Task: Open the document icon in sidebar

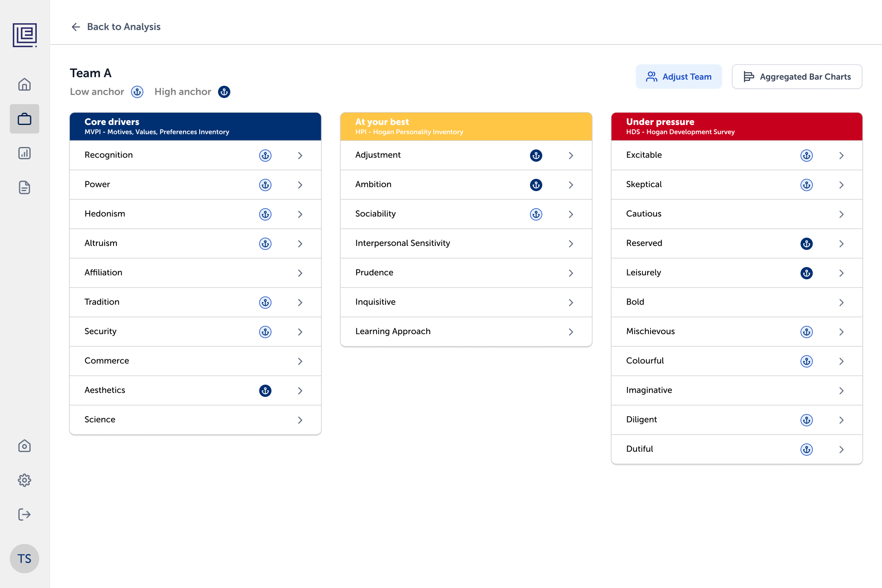Action: click(x=24, y=187)
